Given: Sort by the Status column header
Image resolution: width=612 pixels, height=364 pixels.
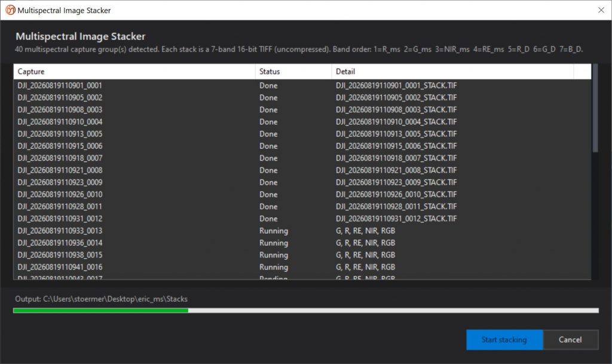Looking at the screenshot, I should tap(293, 71).
